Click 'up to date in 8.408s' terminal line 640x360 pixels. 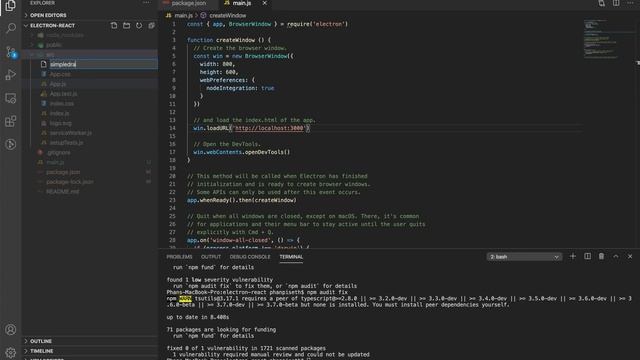[x=198, y=317]
